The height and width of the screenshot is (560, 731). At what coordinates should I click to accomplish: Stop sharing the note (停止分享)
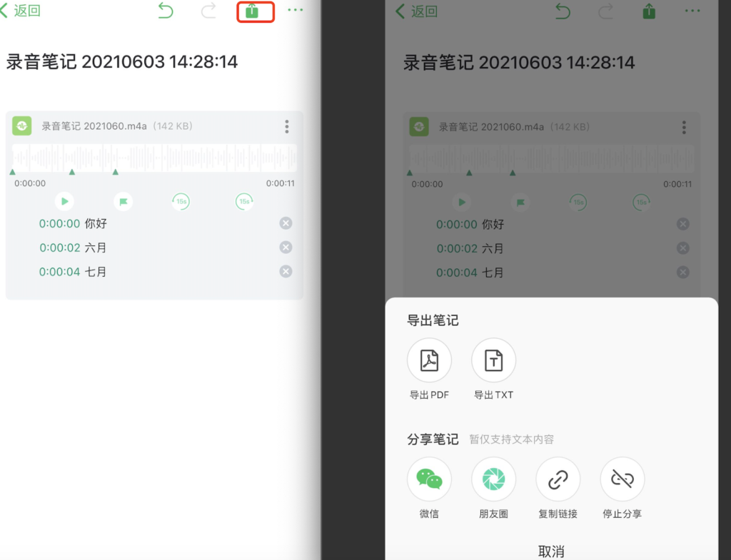(x=622, y=479)
